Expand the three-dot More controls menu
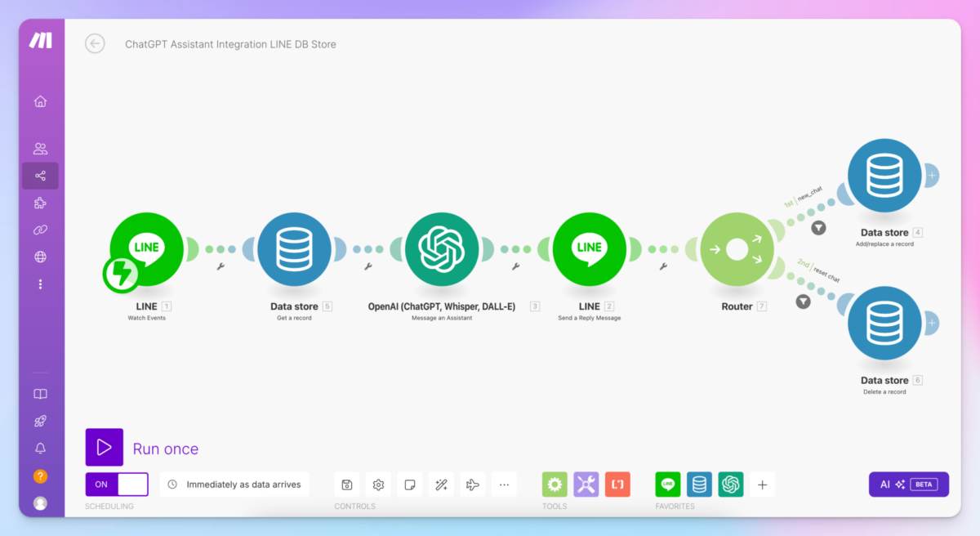Image resolution: width=980 pixels, height=536 pixels. click(504, 485)
